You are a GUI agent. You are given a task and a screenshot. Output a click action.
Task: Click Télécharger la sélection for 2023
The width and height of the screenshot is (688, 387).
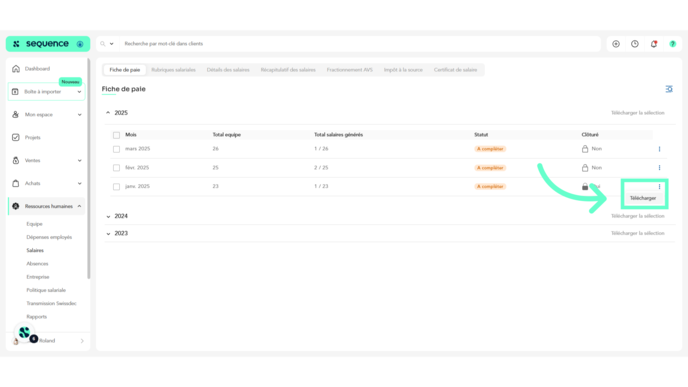click(x=638, y=233)
